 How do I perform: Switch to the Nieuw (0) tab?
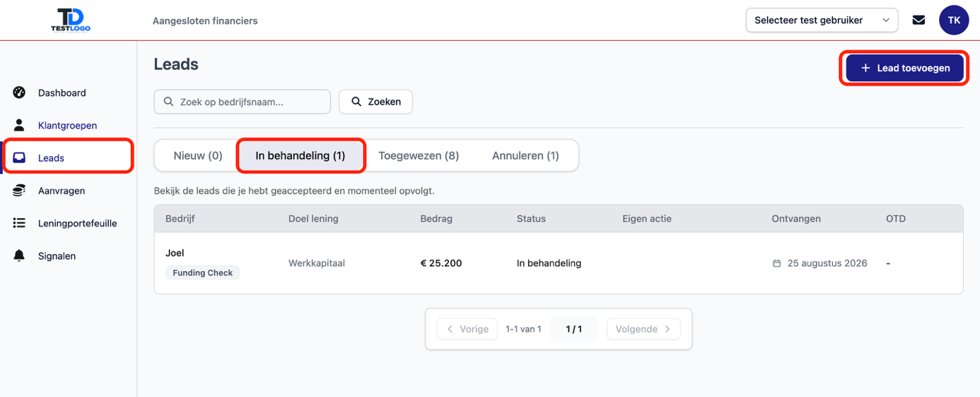[x=198, y=155]
